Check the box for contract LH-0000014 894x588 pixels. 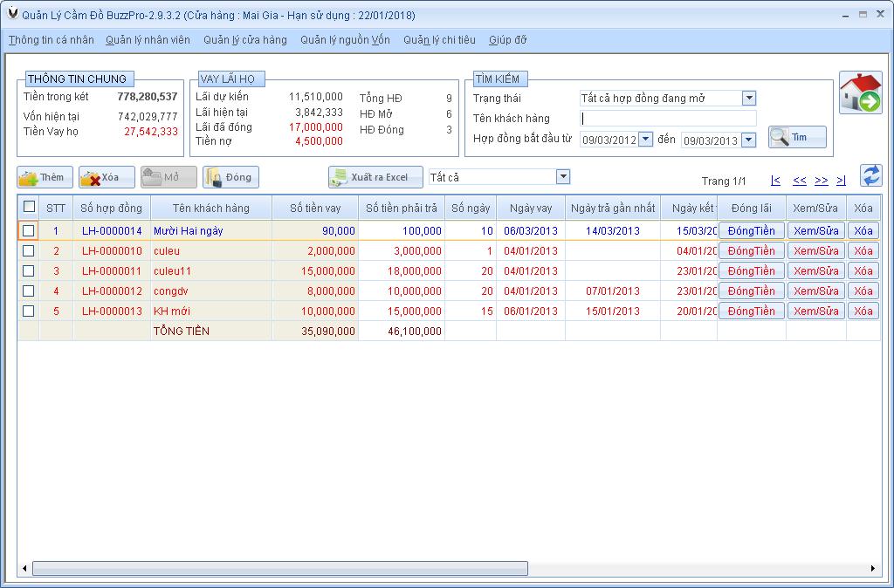(29, 231)
